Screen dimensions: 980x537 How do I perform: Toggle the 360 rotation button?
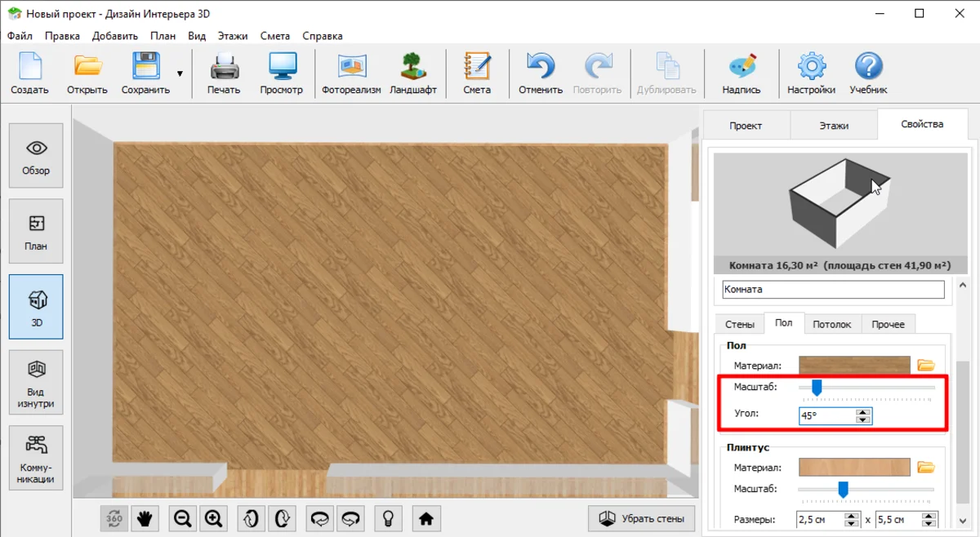114,518
